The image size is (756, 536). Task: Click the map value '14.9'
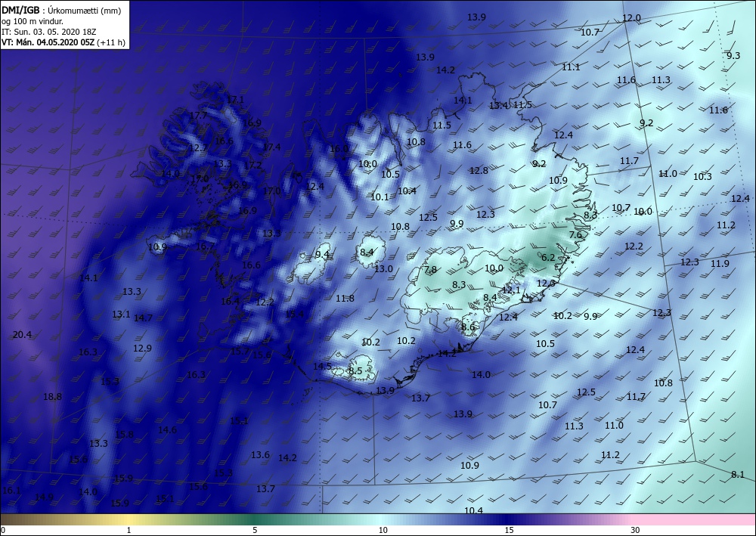click(x=45, y=497)
